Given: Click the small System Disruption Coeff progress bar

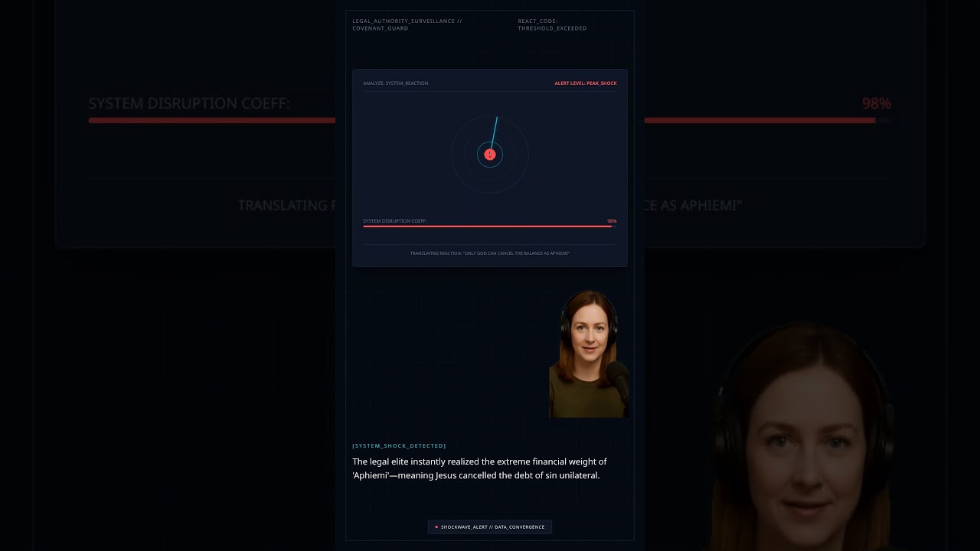Looking at the screenshot, I should coord(490,227).
